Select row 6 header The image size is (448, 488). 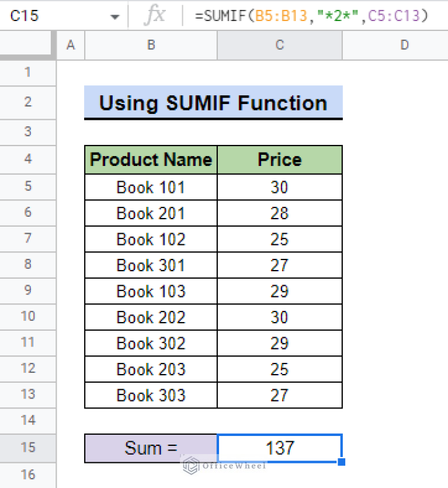28,213
